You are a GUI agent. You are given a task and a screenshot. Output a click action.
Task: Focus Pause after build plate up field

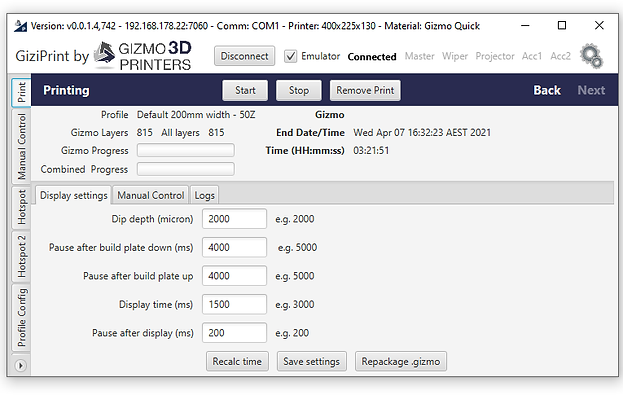(x=234, y=276)
